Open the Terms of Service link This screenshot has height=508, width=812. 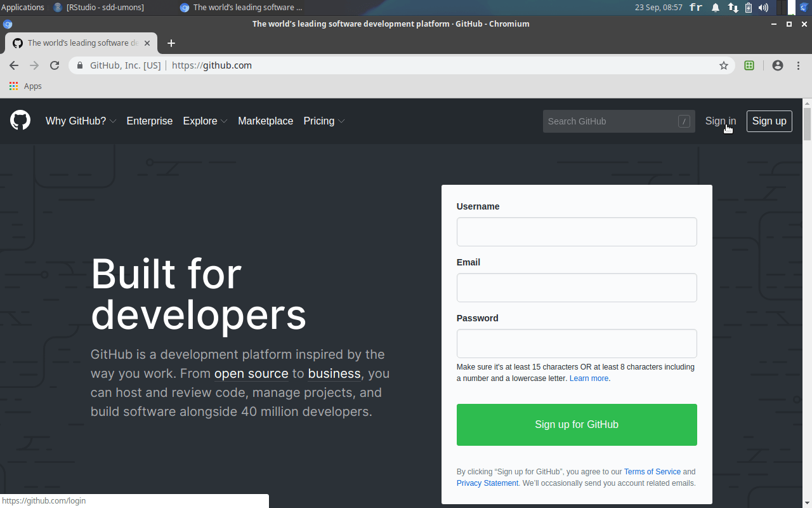pos(652,472)
